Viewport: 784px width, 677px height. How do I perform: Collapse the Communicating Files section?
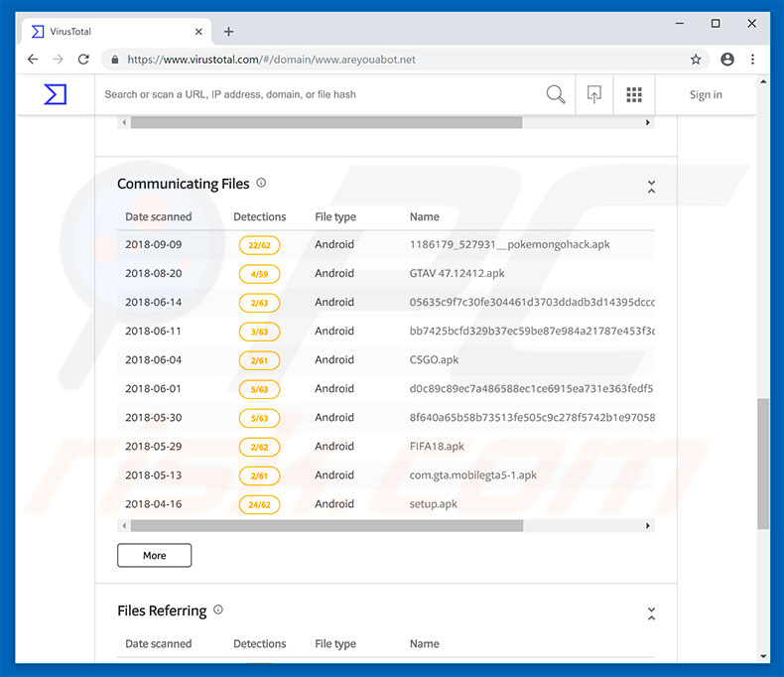[x=651, y=187]
